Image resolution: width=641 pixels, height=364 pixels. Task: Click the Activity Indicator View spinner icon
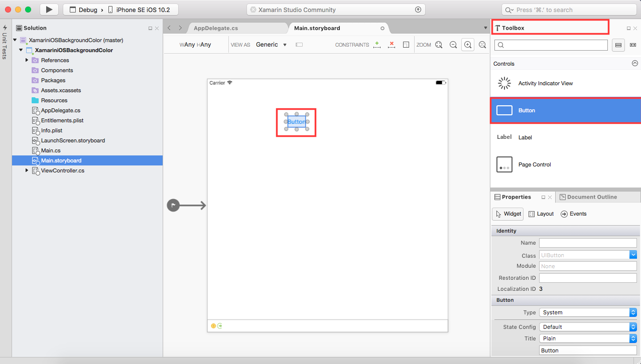504,83
